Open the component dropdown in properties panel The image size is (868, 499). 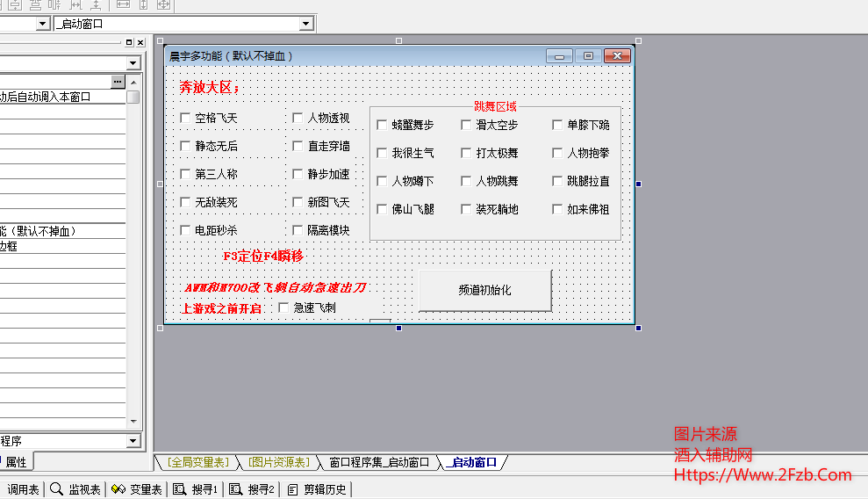pyautogui.click(x=133, y=63)
